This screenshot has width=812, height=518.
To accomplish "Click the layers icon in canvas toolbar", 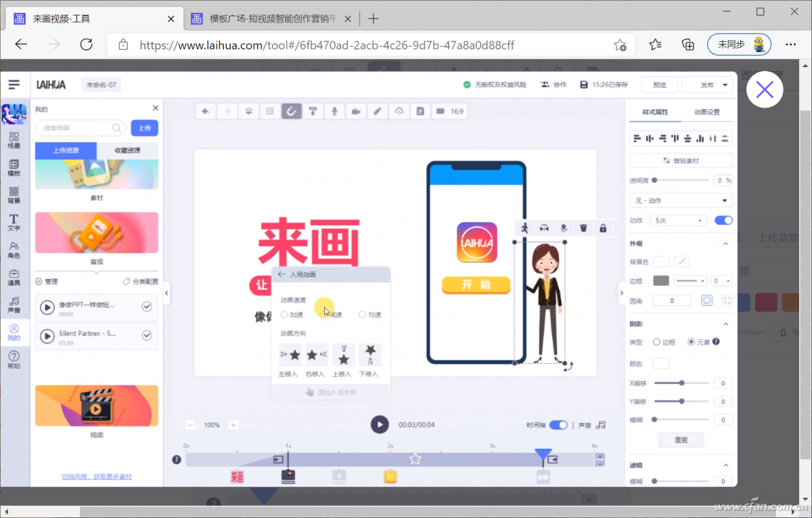I will click(248, 111).
